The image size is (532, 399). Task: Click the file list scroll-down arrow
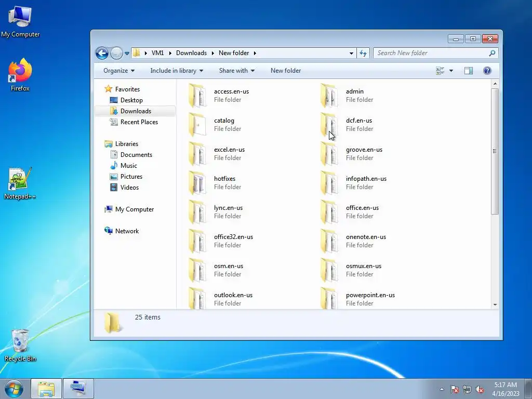495,304
